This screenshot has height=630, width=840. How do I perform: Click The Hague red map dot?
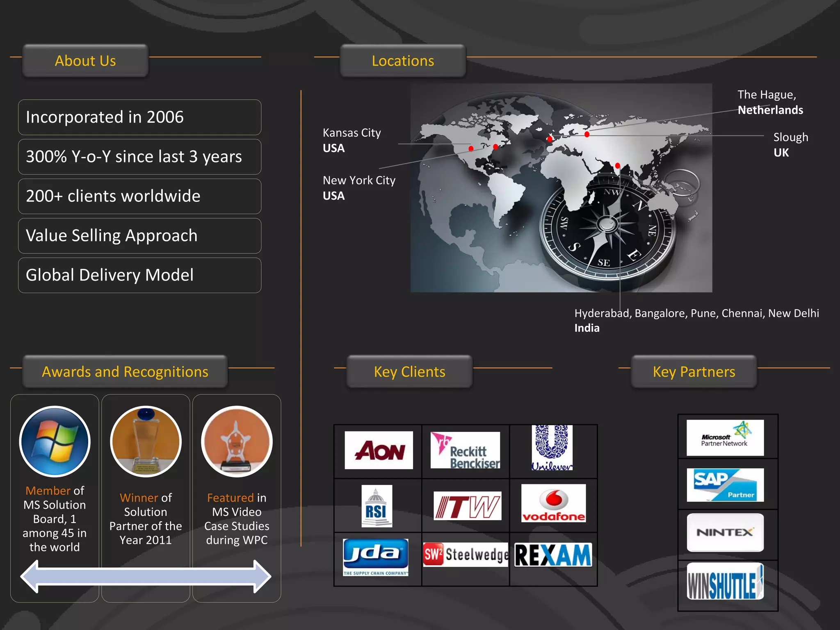587,134
